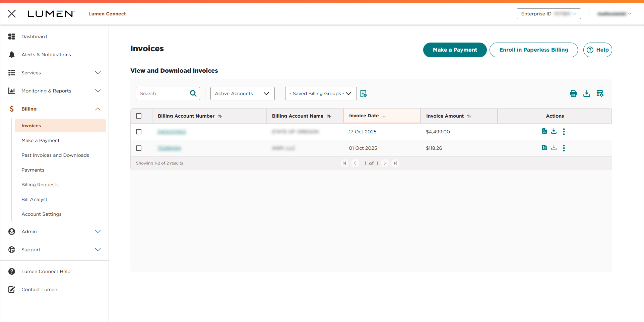
Task: Open more actions menu for $118.26 invoice
Action: [564, 148]
